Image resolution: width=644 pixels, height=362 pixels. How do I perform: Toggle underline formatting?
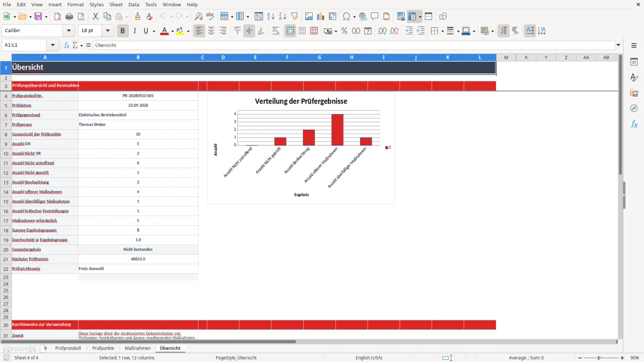(x=145, y=31)
